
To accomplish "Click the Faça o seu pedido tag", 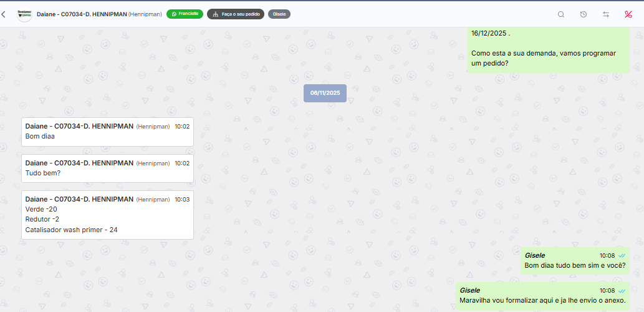I will point(236,14).
